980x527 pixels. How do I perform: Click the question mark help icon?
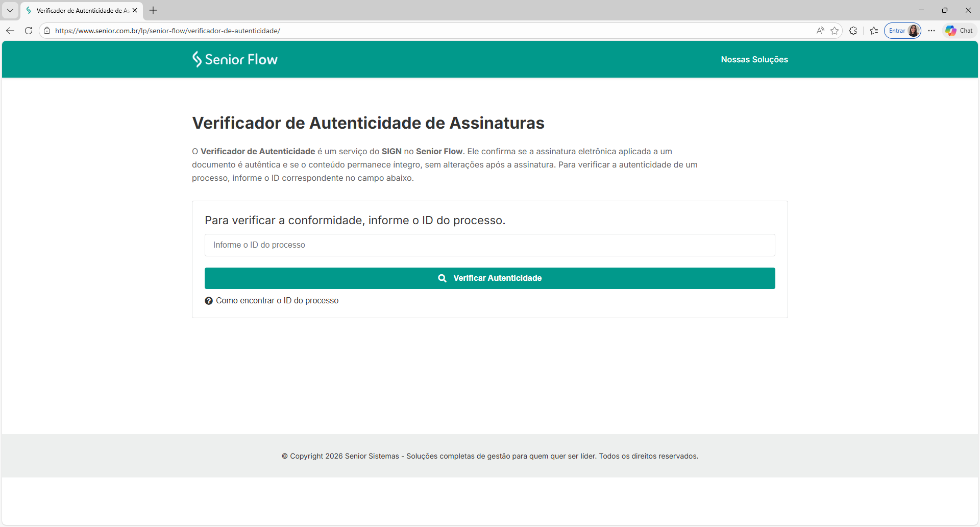[209, 301]
